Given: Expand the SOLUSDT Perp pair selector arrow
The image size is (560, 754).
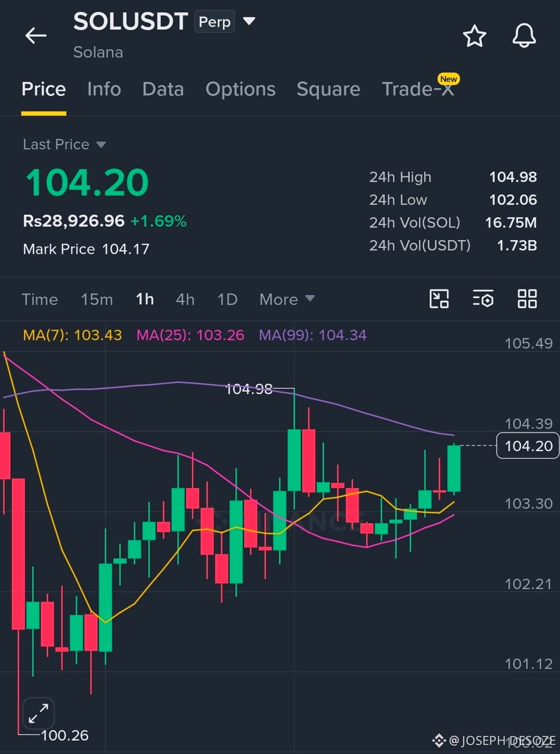Looking at the screenshot, I should 249,21.
